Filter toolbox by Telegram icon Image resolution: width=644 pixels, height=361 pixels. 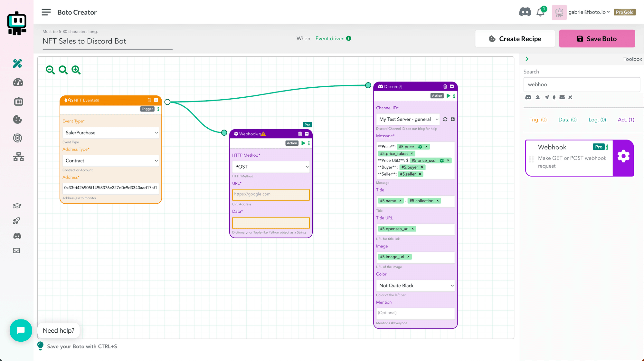[x=546, y=97]
